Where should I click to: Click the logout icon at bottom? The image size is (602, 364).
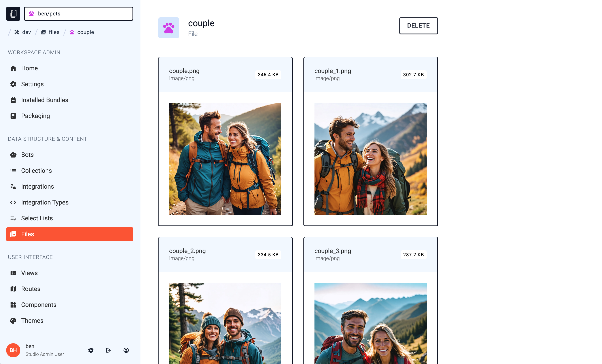108,350
